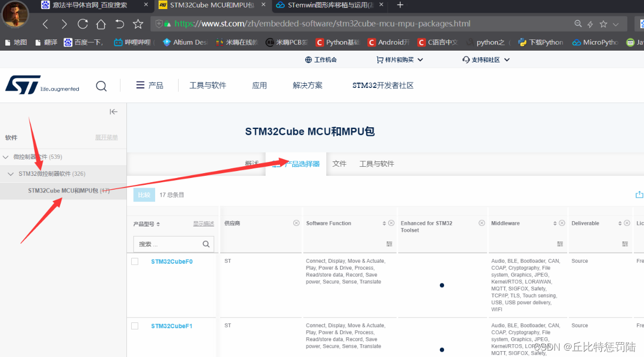Open Middleware filter options
The width and height of the screenshot is (644, 357).
(560, 244)
